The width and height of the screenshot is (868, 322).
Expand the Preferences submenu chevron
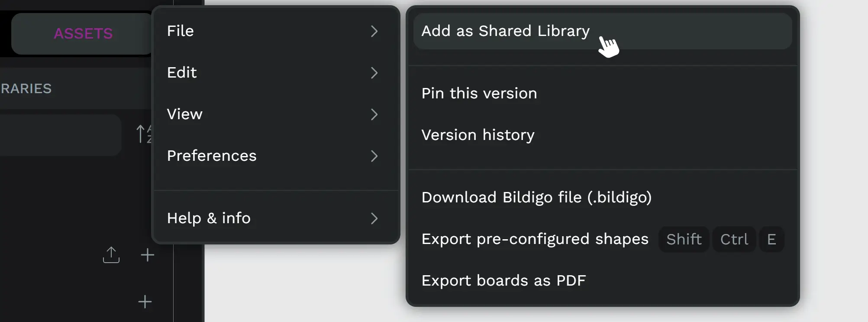374,156
